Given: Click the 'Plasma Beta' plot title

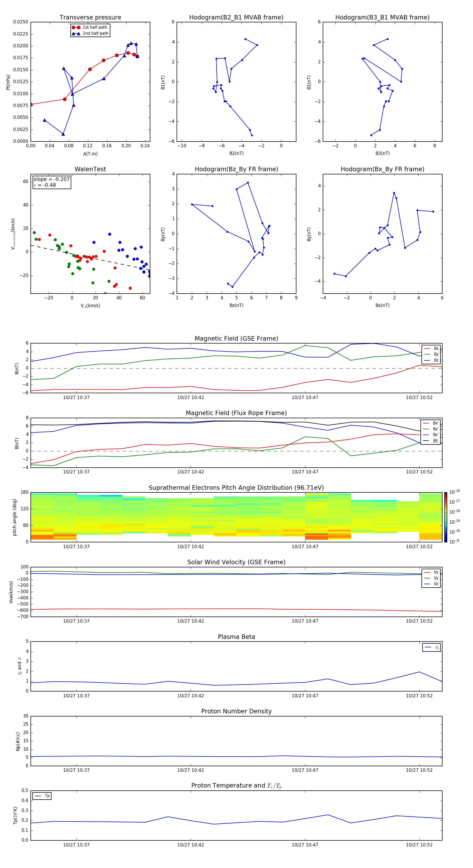Looking at the screenshot, I should pos(236,637).
